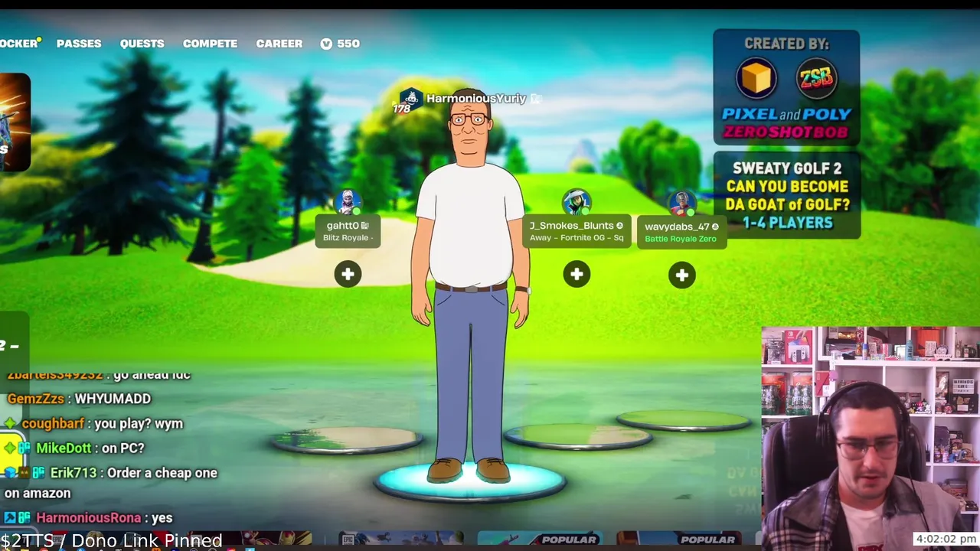The width and height of the screenshot is (980, 551).
Task: Click gahtt0's avatar icon
Action: click(x=348, y=202)
